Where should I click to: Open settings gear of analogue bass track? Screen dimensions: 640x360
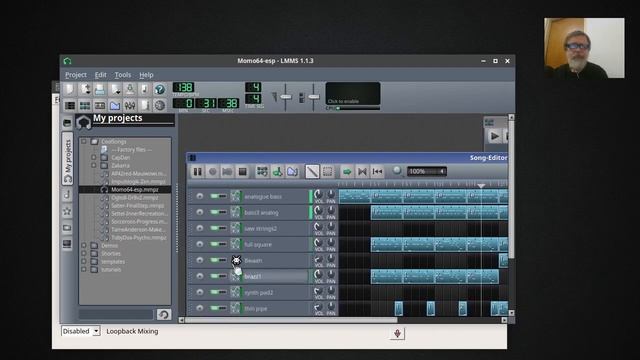coord(199,196)
